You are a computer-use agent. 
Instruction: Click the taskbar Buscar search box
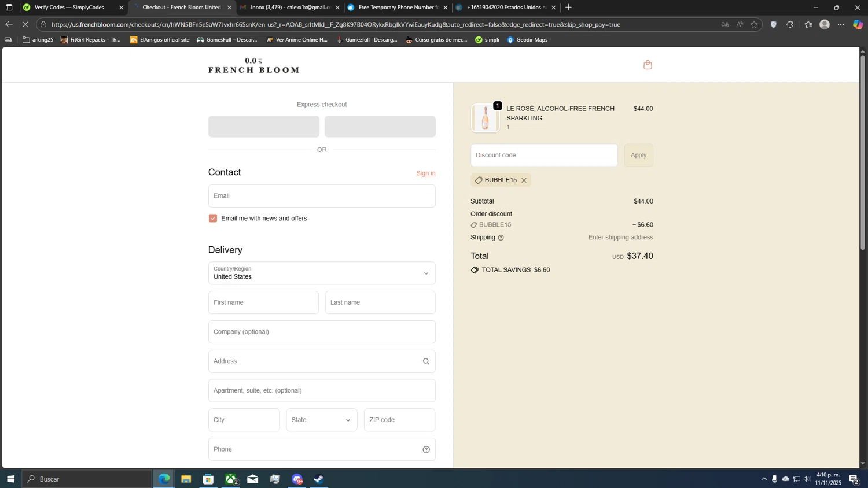[87, 479]
